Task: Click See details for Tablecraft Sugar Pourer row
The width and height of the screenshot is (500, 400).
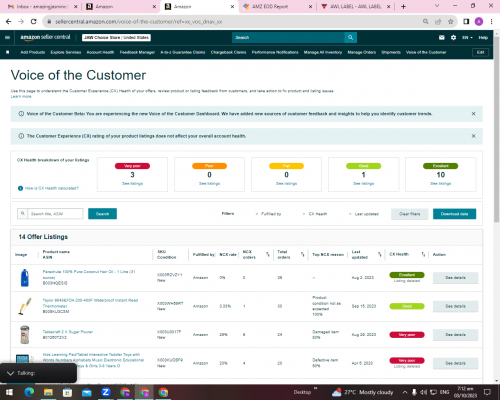Action: (455, 334)
